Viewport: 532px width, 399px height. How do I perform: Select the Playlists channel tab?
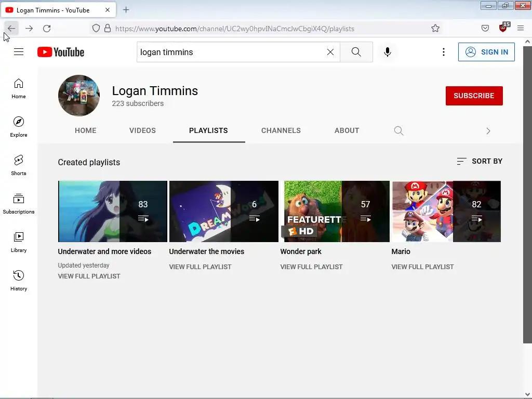[x=209, y=130]
